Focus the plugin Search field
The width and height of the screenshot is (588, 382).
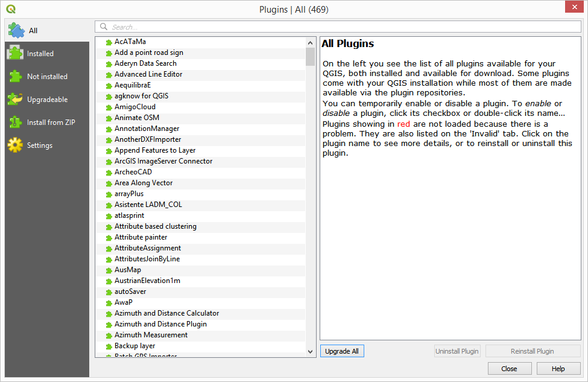338,27
